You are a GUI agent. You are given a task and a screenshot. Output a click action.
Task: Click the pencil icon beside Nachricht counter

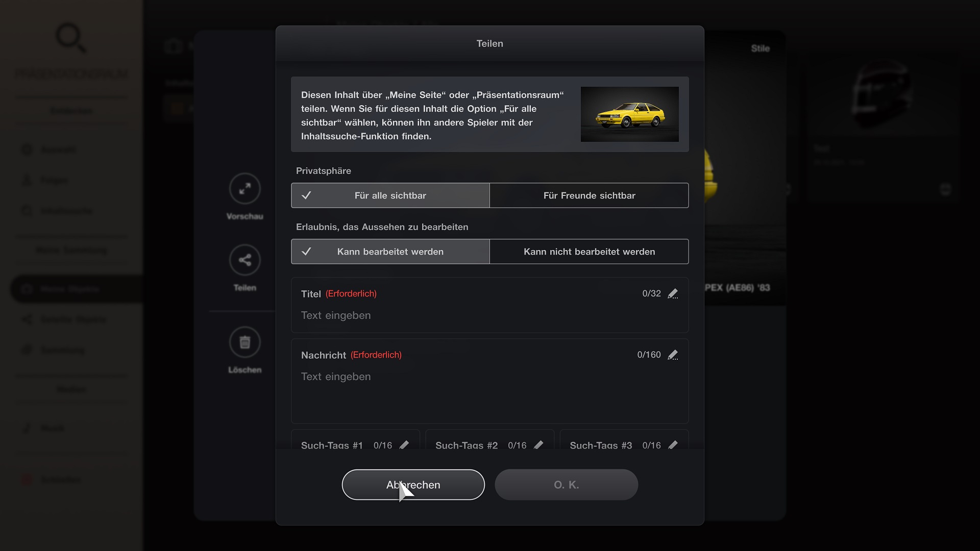(673, 355)
